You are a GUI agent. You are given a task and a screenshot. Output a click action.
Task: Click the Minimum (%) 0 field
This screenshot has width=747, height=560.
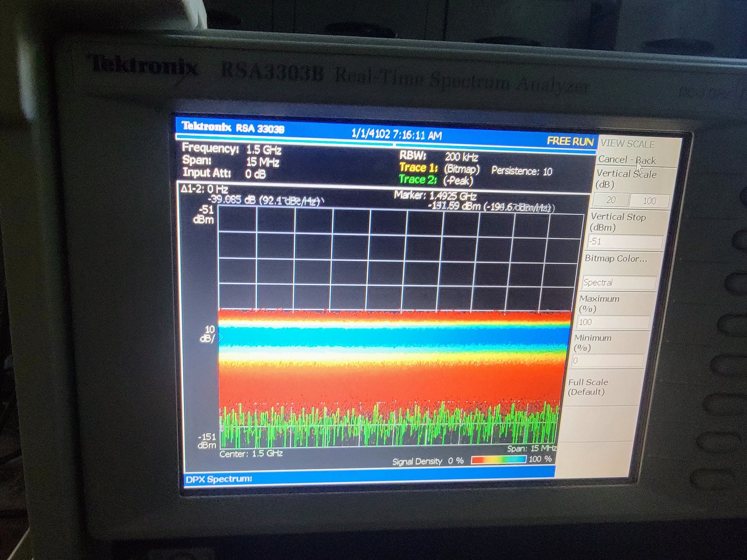tap(608, 361)
